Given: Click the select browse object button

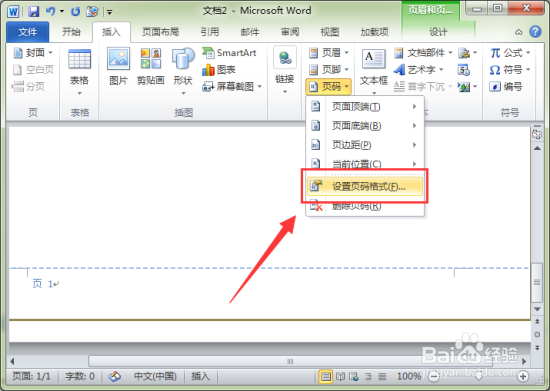Looking at the screenshot, I should [537, 335].
